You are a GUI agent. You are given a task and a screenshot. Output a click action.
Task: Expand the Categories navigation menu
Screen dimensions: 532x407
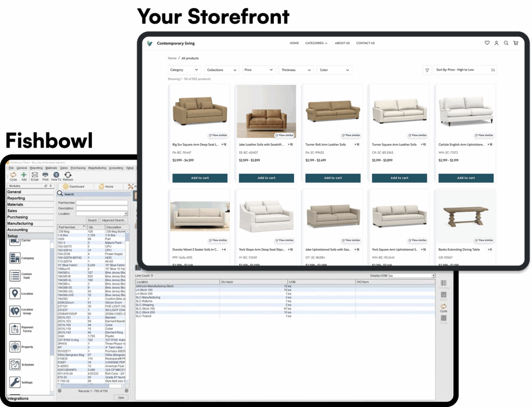coord(316,43)
